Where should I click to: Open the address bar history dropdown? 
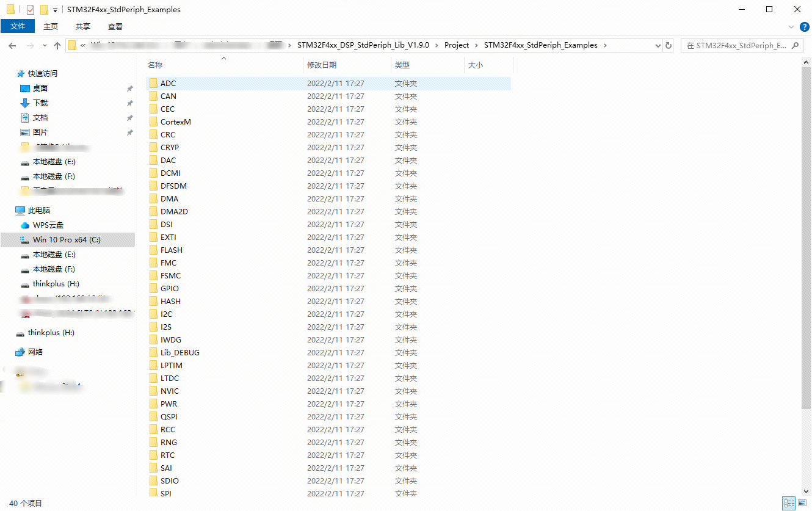coord(658,46)
